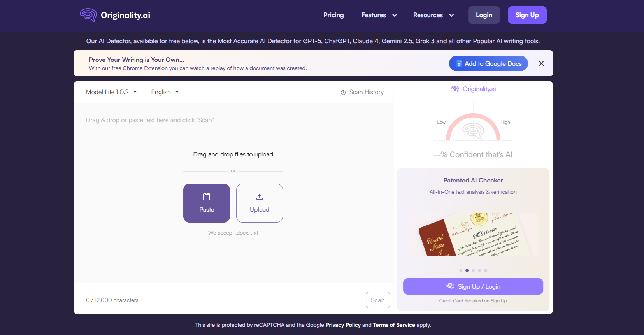Open the English language dropdown
The height and width of the screenshot is (335, 644).
point(165,92)
